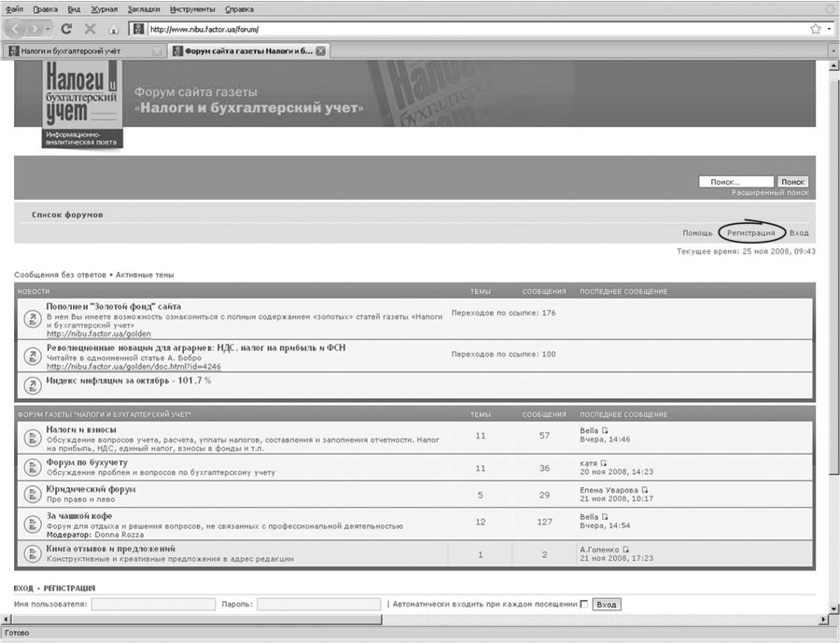Click the browser Back arrow button

20,29
